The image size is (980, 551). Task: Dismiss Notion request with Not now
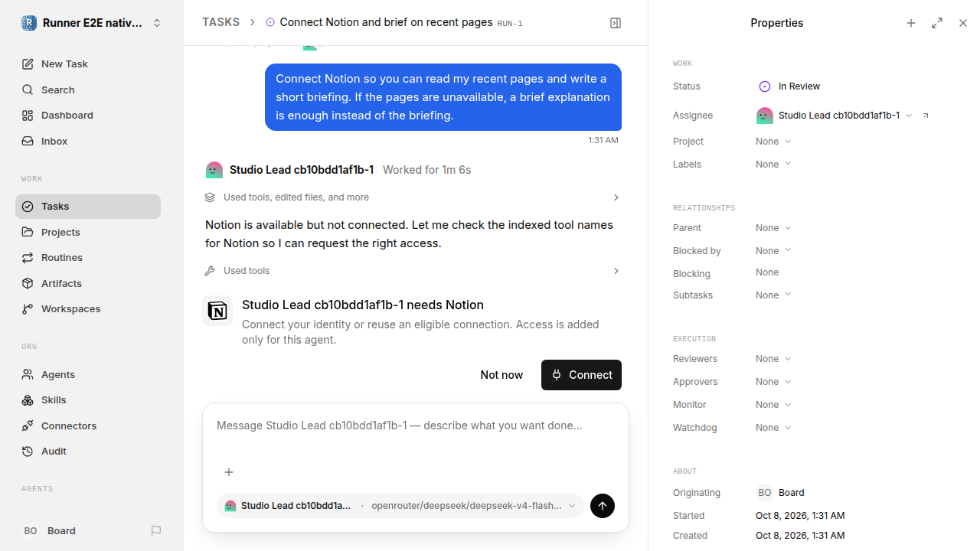tap(501, 375)
